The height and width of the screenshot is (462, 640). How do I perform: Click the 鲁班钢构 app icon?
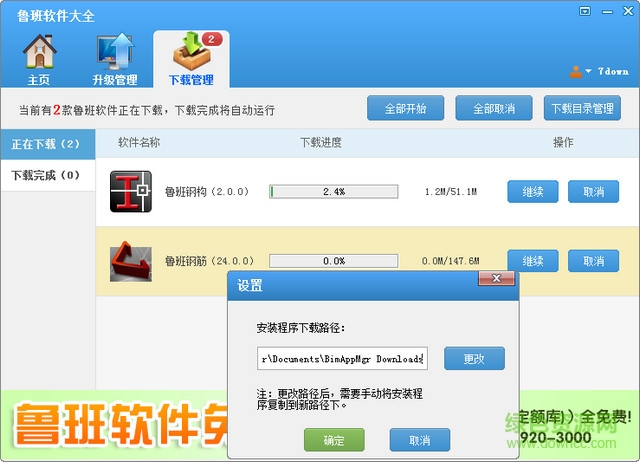pos(131,191)
